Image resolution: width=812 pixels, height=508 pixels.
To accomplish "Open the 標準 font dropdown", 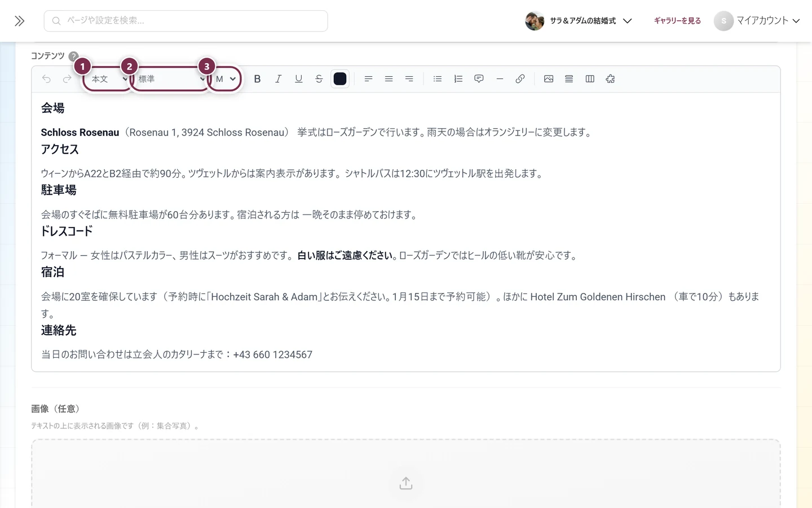I will point(170,79).
